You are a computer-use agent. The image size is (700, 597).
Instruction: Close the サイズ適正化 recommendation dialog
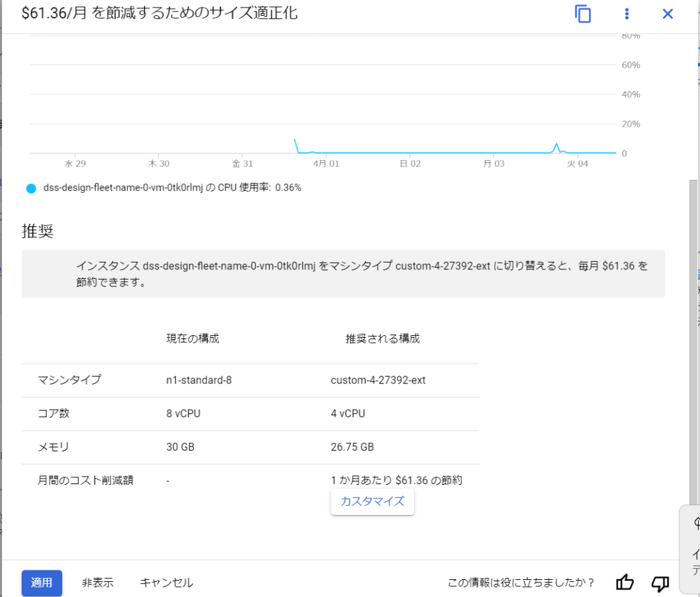[x=667, y=14]
